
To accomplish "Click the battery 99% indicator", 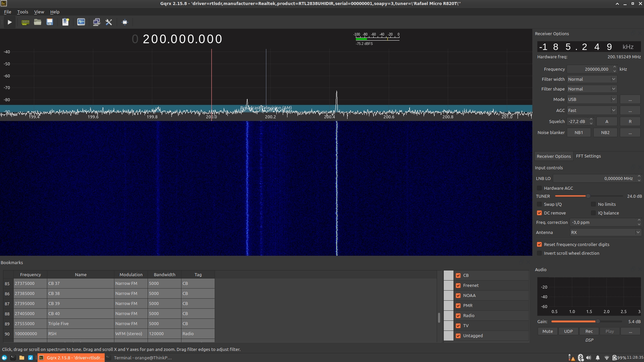I will 619,358.
